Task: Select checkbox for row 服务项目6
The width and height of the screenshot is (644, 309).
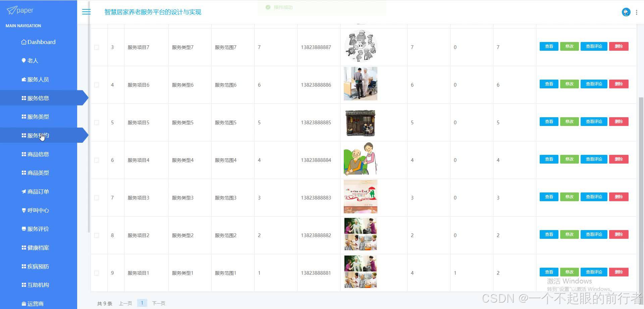Action: 97,85
